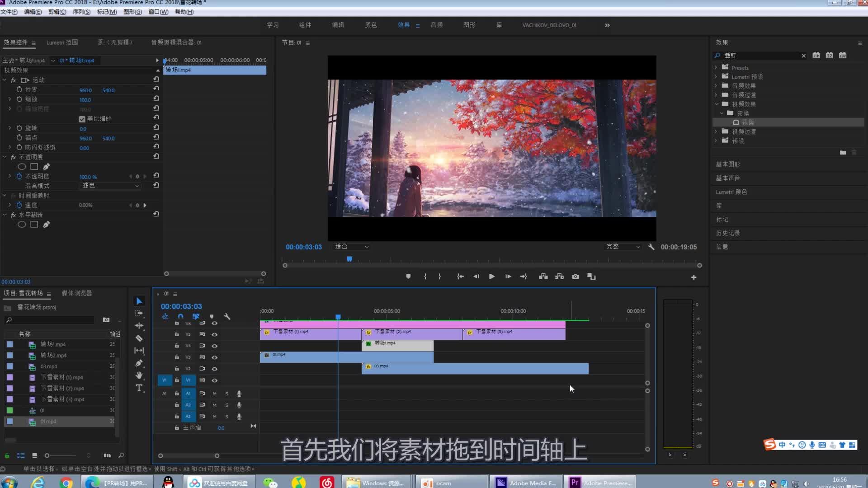Viewport: 868px width, 488px height.
Task: Select the Hand tool
Action: coord(139,375)
